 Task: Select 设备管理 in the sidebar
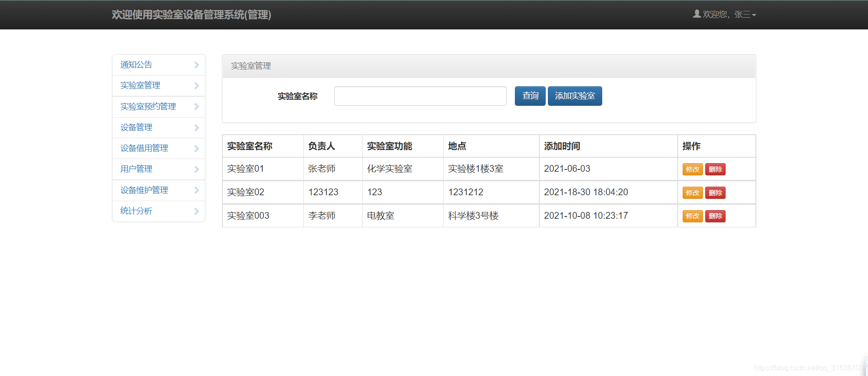click(159, 128)
